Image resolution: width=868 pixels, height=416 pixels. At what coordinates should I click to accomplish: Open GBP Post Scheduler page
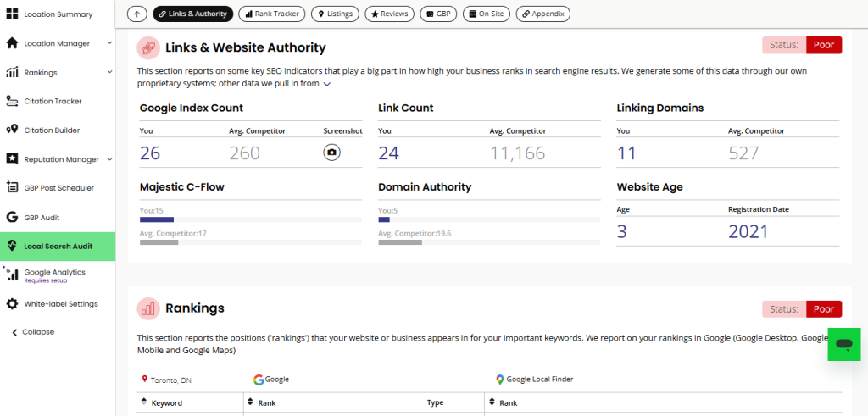click(59, 188)
